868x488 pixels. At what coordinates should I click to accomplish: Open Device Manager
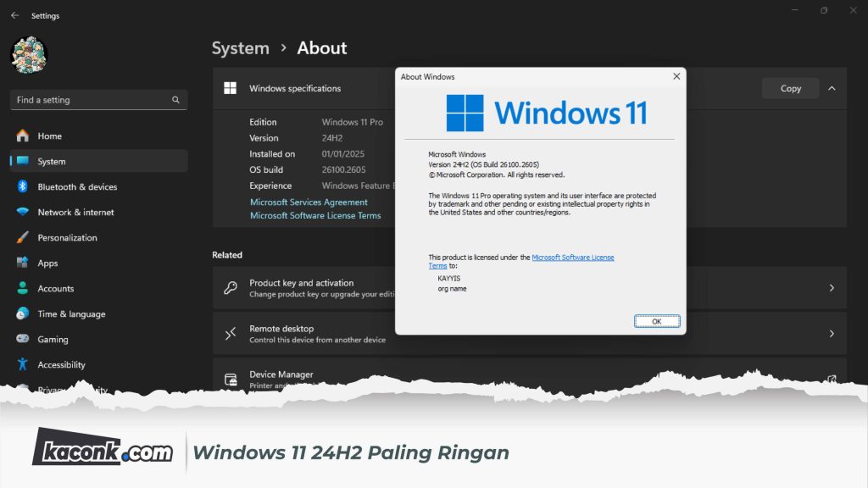[529, 375]
